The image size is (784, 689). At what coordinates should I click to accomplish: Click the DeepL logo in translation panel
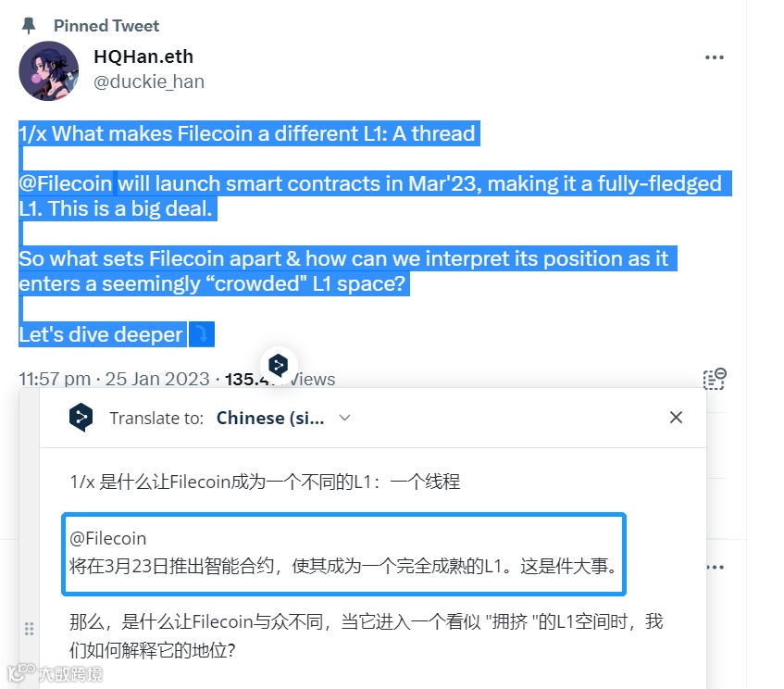coord(81,418)
